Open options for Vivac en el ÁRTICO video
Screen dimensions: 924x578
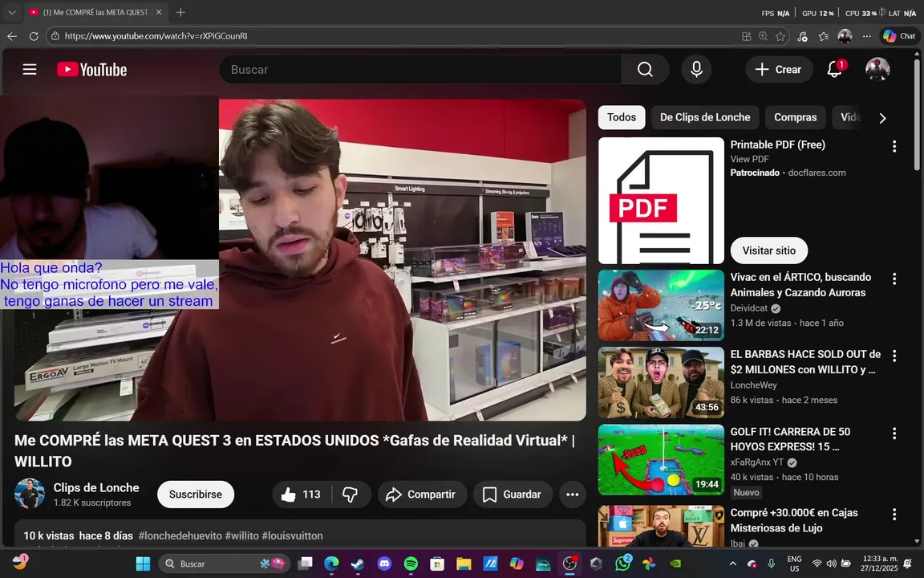coord(894,279)
